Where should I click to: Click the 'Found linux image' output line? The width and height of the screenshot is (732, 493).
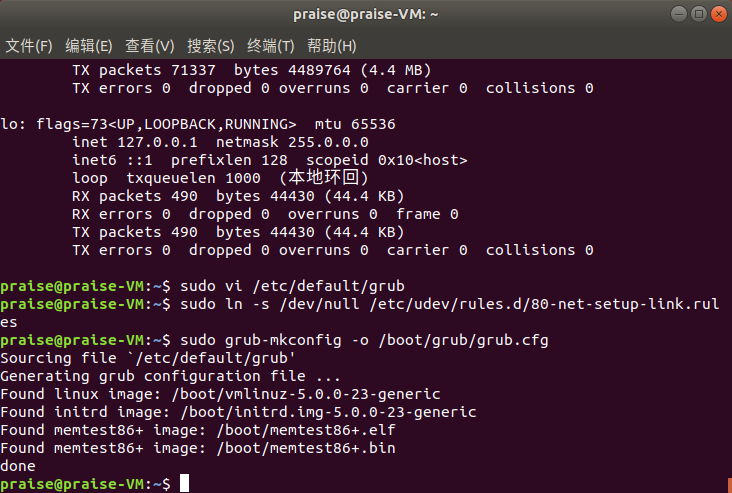[220, 394]
